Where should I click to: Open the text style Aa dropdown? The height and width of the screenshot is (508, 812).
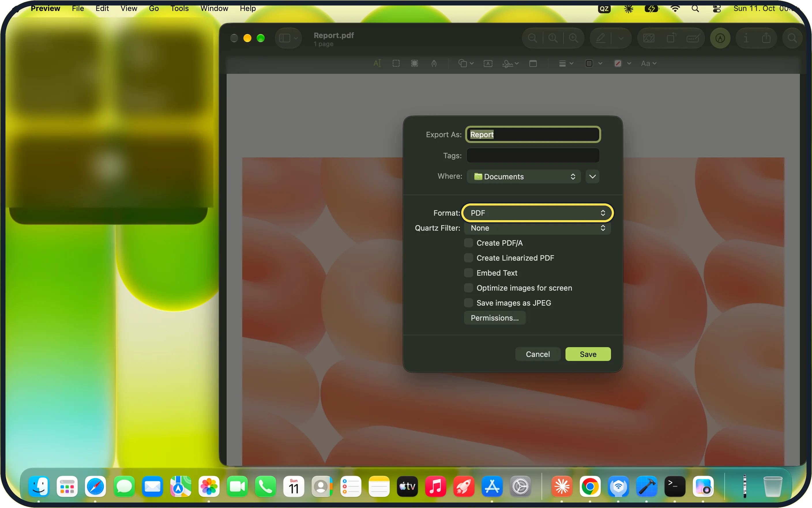coord(649,63)
